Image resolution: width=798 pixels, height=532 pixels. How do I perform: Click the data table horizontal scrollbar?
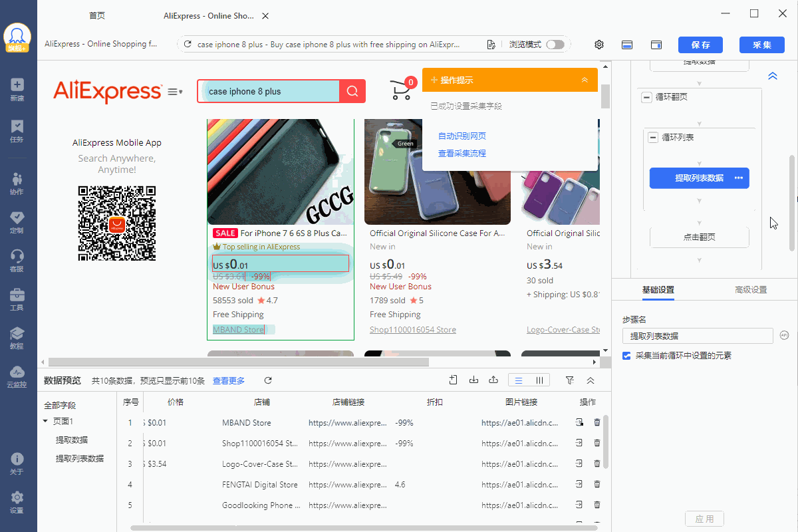[x=366, y=528]
